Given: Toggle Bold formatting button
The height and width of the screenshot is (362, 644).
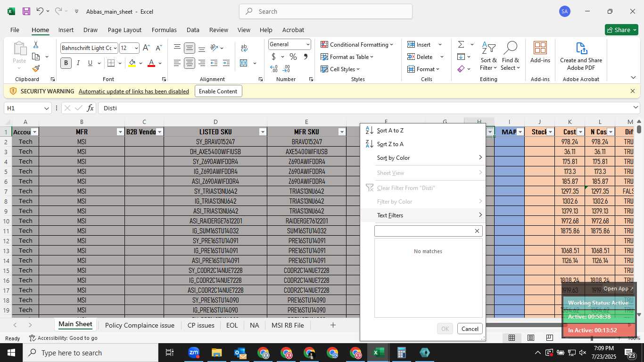Looking at the screenshot, I should coord(66,63).
